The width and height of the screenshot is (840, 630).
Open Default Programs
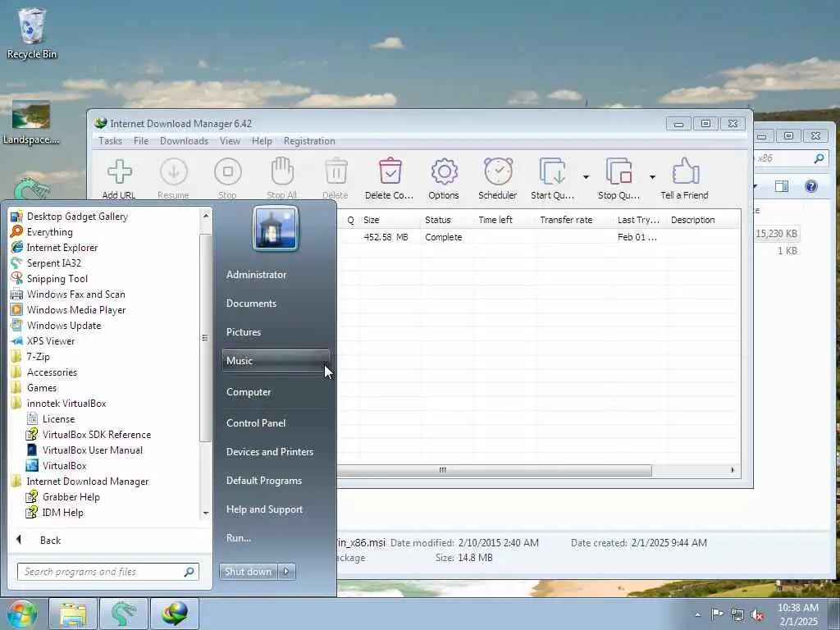[276, 481]
